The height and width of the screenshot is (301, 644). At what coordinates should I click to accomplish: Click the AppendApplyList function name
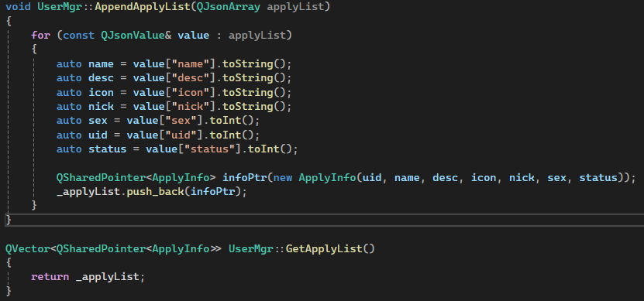tap(143, 6)
